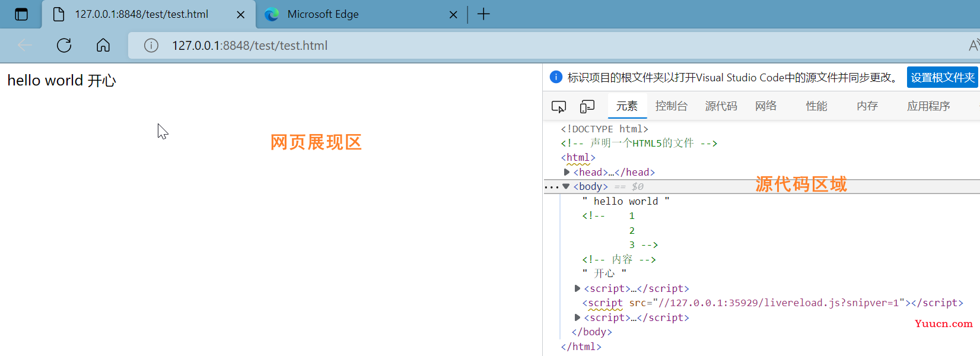Select the livereload.js script element
The height and width of the screenshot is (356, 980).
pyautogui.click(x=772, y=303)
